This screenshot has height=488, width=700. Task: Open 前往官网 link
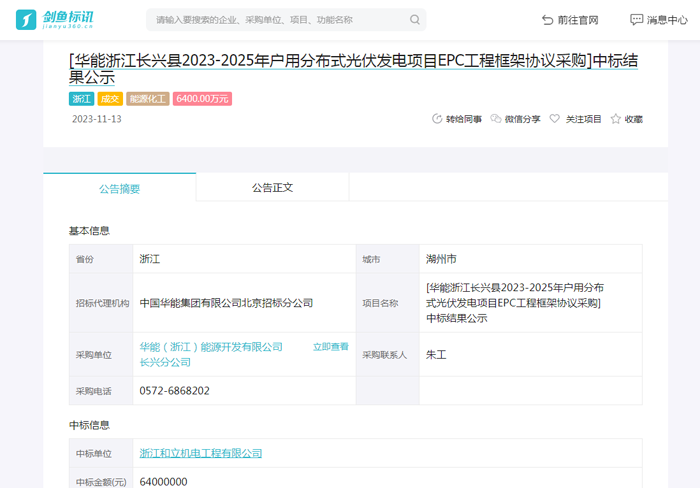[x=578, y=20]
